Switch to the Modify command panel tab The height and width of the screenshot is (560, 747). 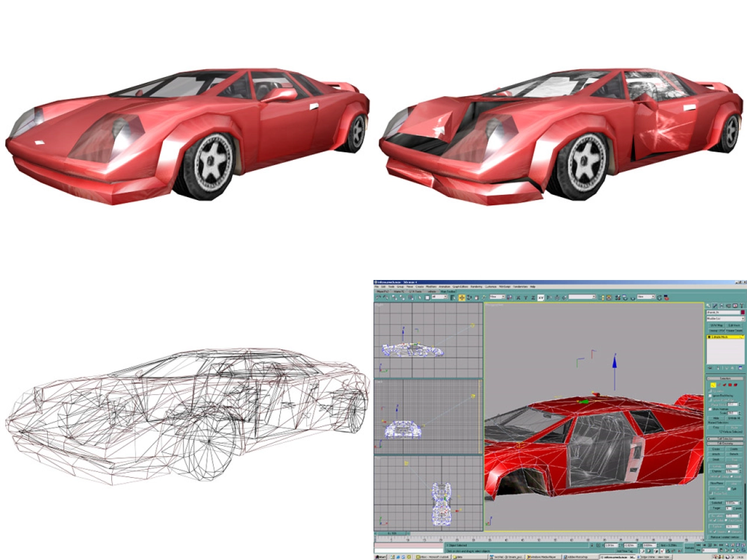tap(715, 306)
